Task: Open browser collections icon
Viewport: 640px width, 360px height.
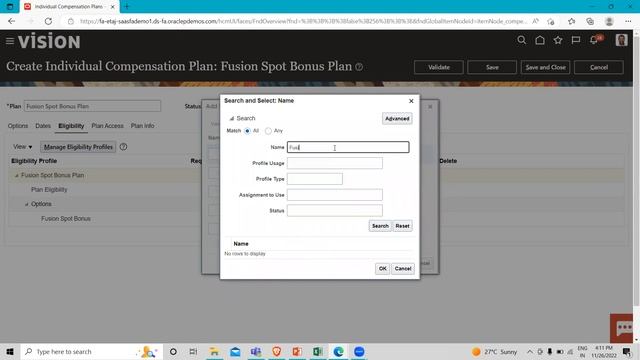Action: click(590, 21)
